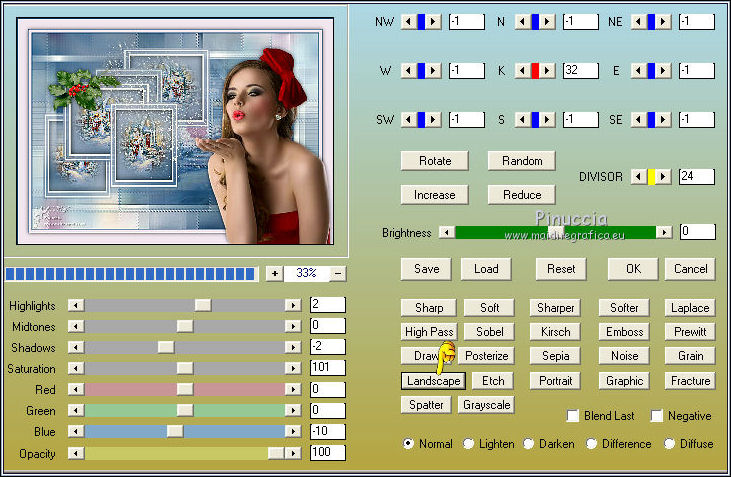Apply the Landscape preset

[x=434, y=381]
